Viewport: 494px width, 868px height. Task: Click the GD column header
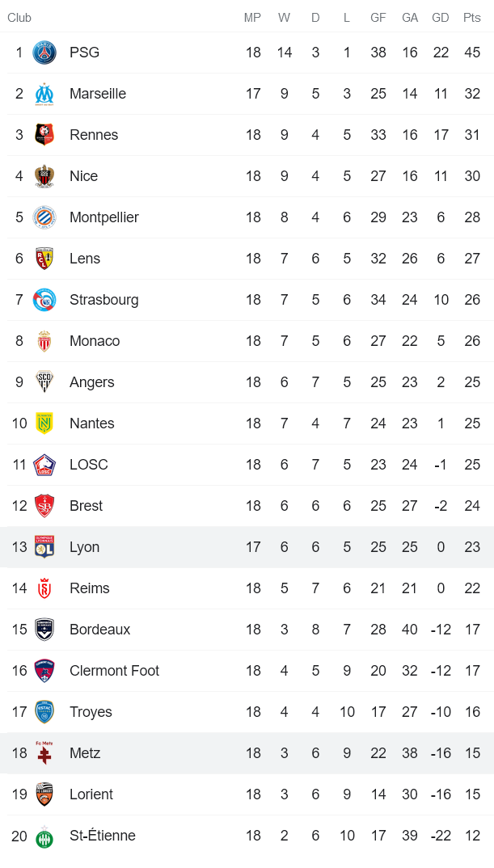(x=441, y=18)
